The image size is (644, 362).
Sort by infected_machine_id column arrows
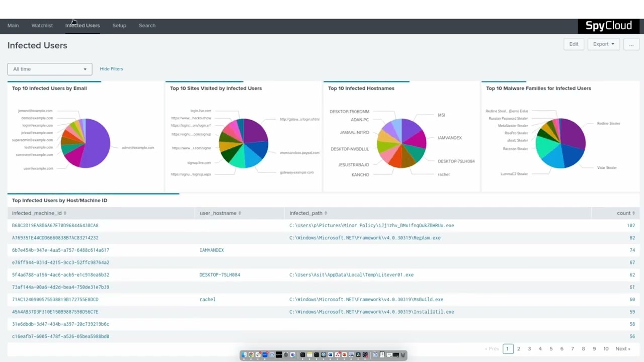pyautogui.click(x=65, y=213)
